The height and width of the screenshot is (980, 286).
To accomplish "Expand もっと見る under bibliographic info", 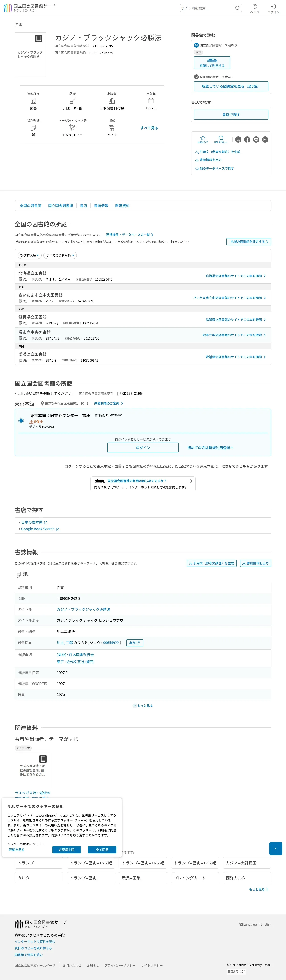I will click(x=143, y=706).
